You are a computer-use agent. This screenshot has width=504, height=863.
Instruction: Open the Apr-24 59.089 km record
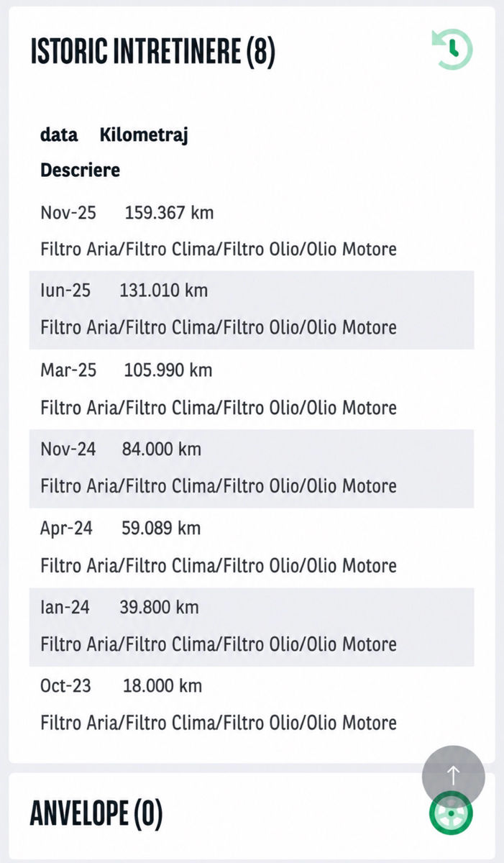(x=252, y=547)
